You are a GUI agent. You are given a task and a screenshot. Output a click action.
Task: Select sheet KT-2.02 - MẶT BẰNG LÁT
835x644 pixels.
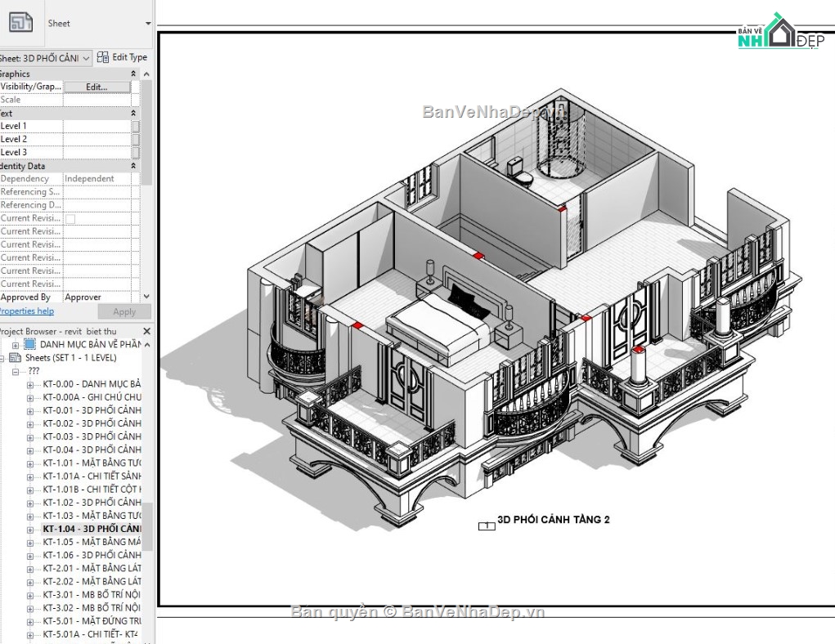[x=92, y=581]
